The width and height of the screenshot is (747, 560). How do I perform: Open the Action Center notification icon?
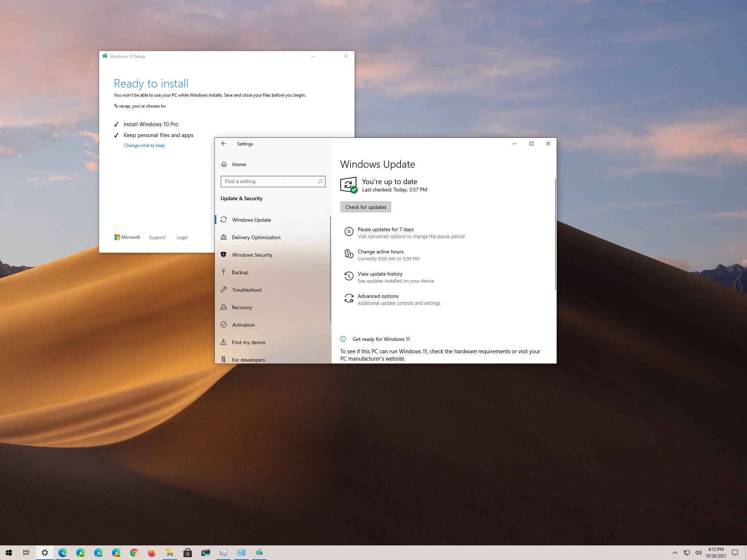pos(735,553)
